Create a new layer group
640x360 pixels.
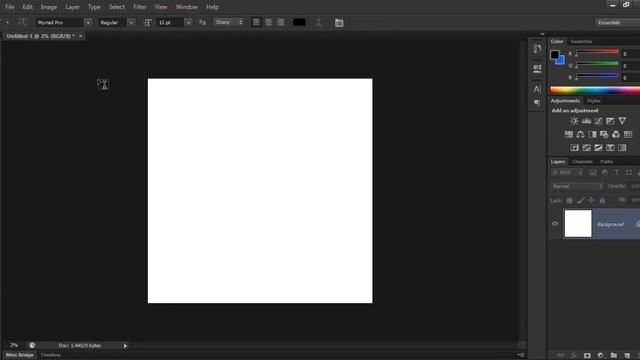click(613, 356)
